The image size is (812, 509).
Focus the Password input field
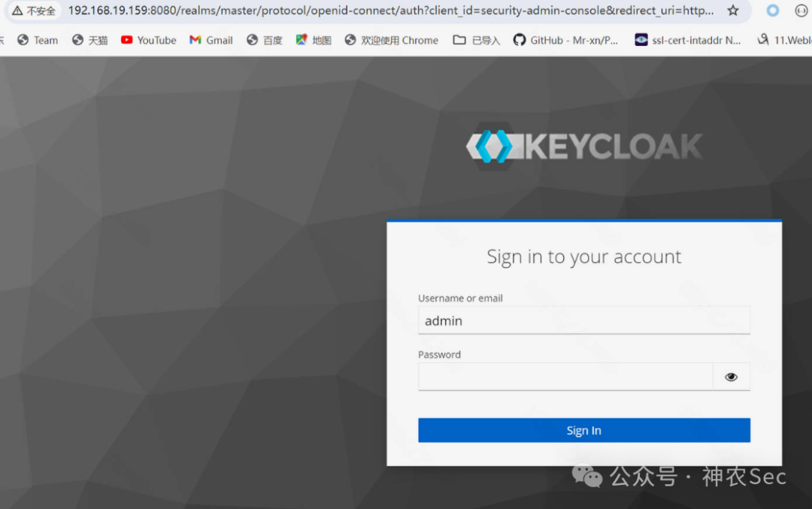coord(565,377)
